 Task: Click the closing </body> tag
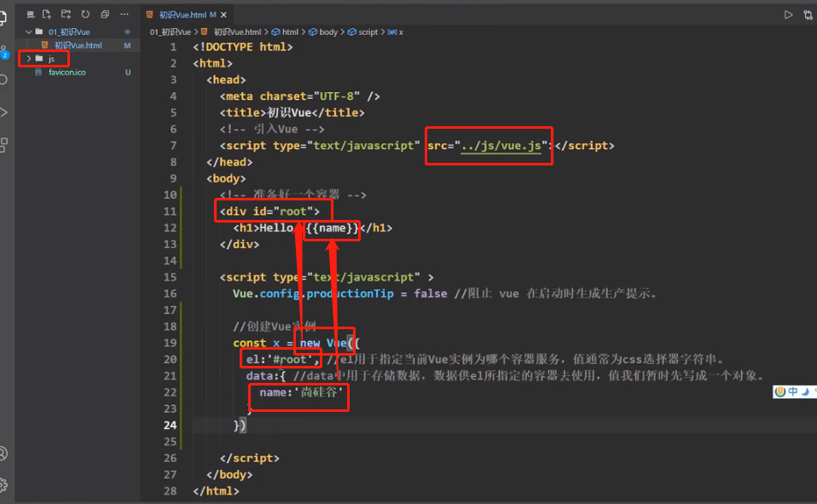click(229, 475)
